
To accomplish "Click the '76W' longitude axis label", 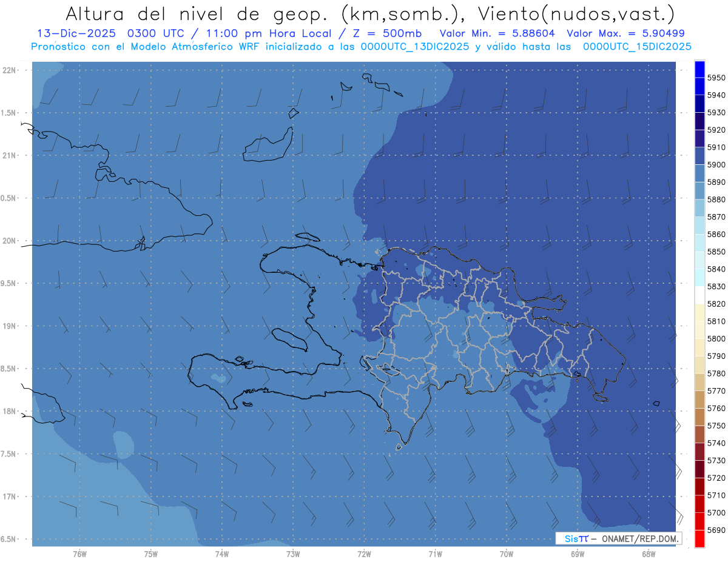I will (x=79, y=554).
